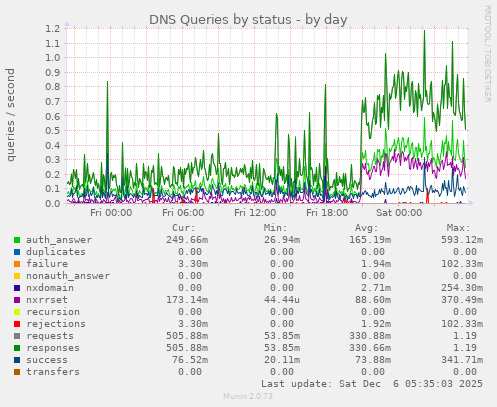This screenshot has height=407, width=497.
Task: Select the duplicates legend label
Action: (x=56, y=252)
